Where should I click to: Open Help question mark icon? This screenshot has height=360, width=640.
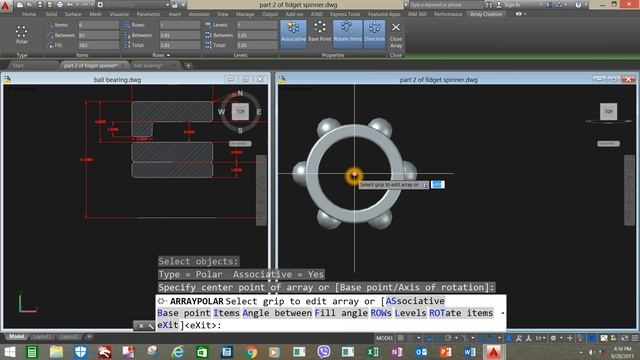(578, 5)
